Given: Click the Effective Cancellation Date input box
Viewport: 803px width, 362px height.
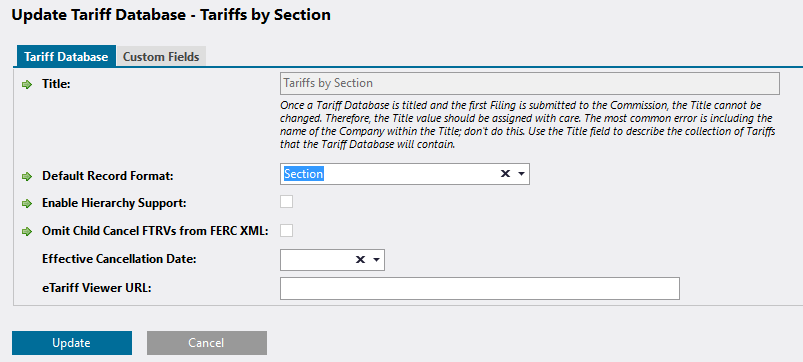Looking at the screenshot, I should 316,260.
